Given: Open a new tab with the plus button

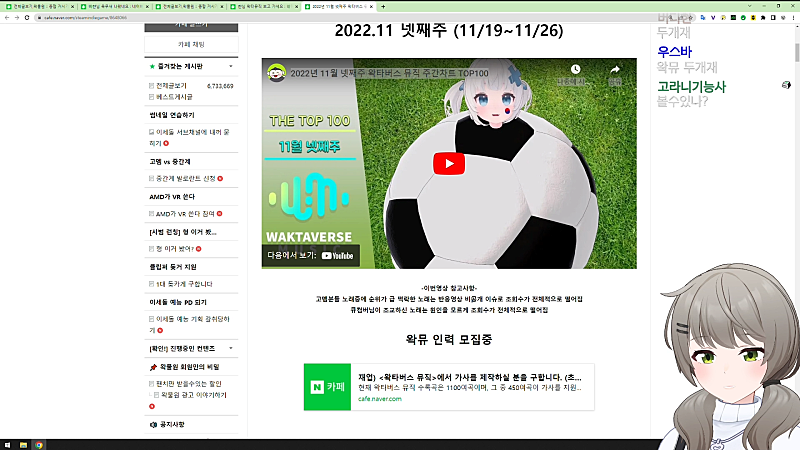Looking at the screenshot, I should coord(383,7).
